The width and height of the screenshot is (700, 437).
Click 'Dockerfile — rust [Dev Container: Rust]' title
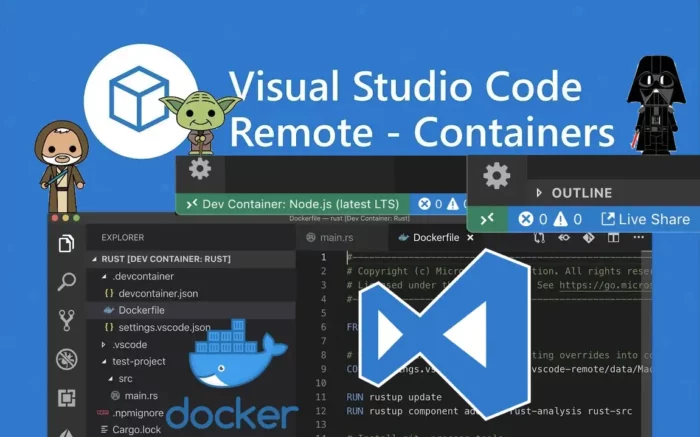pyautogui.click(x=349, y=218)
